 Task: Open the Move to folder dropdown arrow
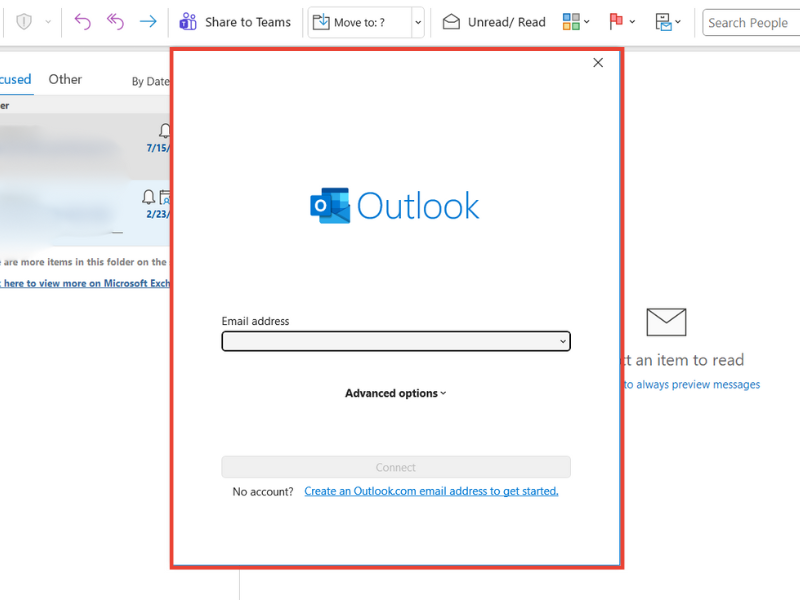coord(418,22)
